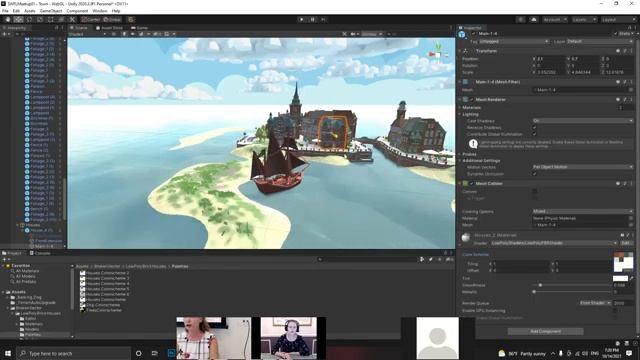This screenshot has height=360, width=640.
Task: Open the material Shader dropdown
Action: point(554,243)
